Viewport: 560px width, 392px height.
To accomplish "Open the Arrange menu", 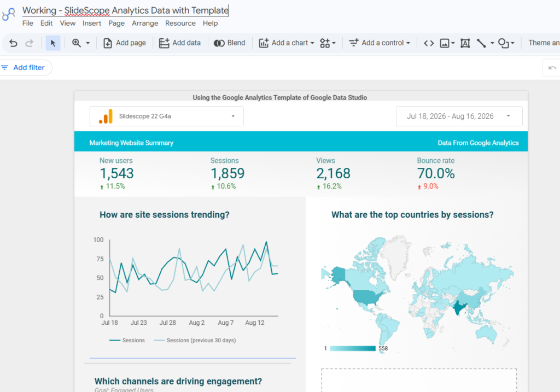I will coord(144,23).
